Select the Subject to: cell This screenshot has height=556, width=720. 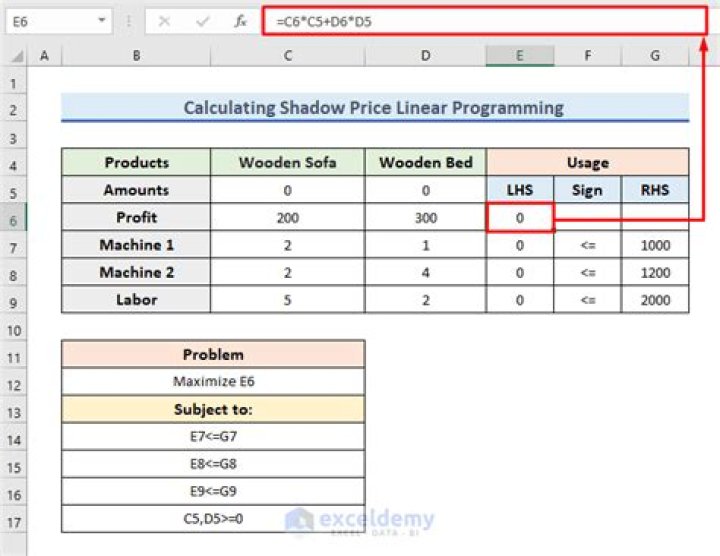tap(212, 409)
